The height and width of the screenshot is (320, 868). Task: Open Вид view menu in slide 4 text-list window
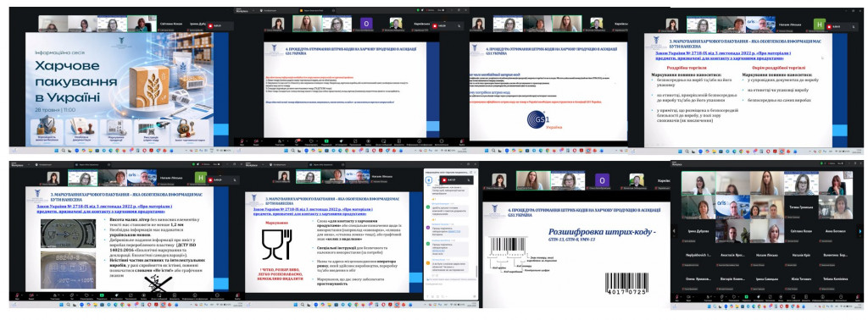(441, 10)
